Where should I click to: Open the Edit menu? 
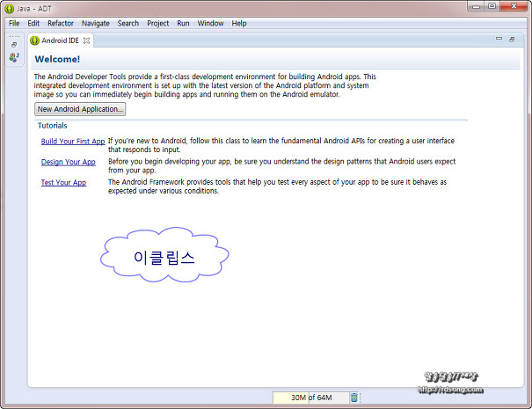[33, 24]
